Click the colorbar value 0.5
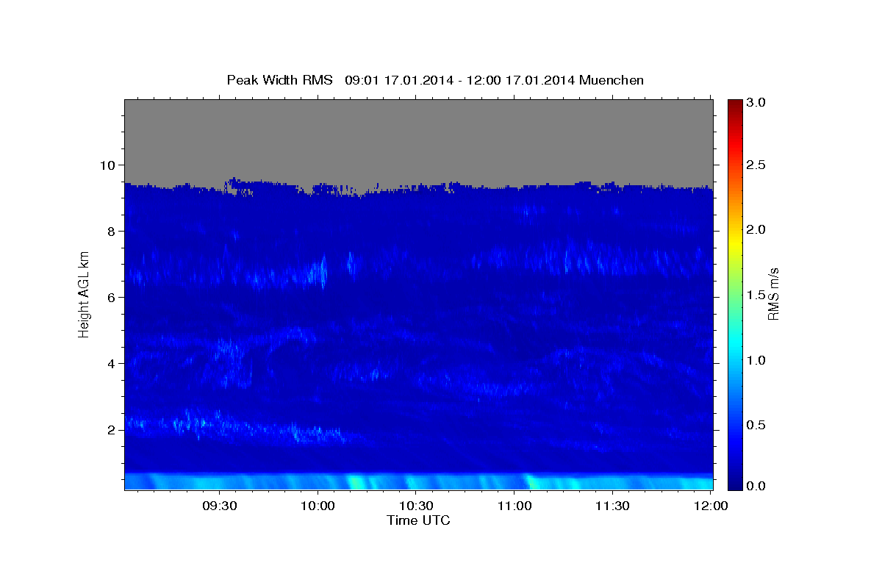 (x=757, y=424)
